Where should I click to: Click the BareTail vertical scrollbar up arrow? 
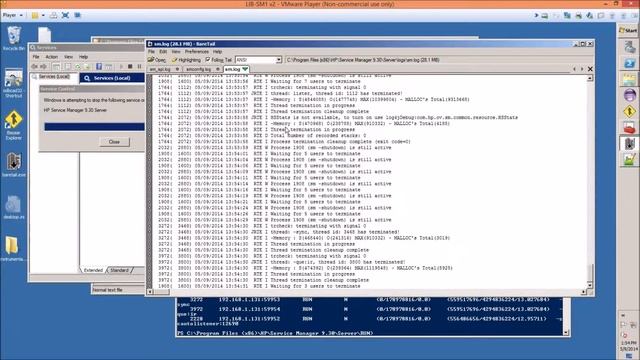point(590,78)
